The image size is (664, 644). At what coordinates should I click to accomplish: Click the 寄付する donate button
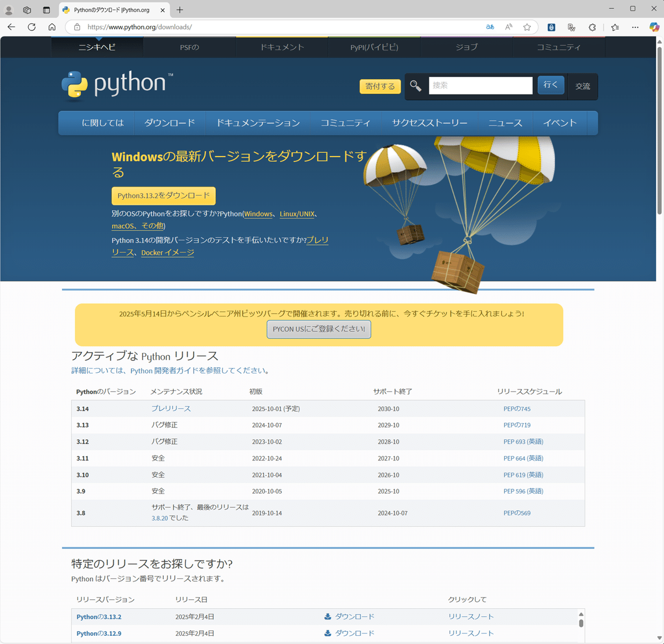[380, 86]
